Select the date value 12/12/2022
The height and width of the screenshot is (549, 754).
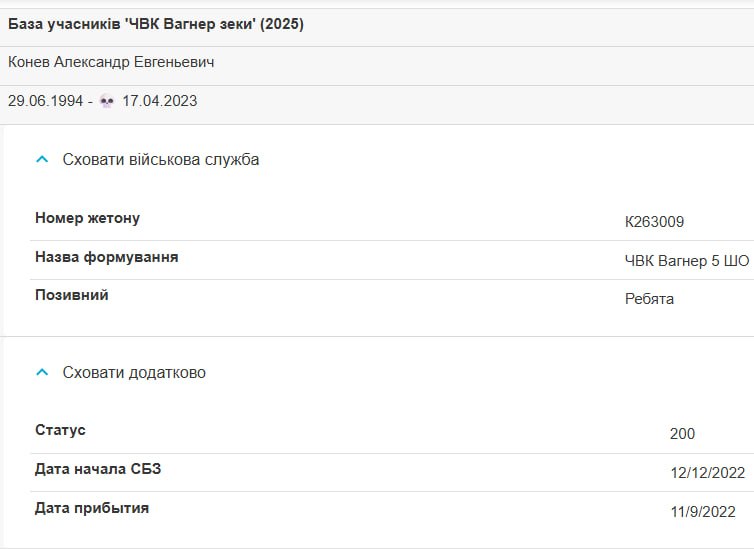pyautogui.click(x=708, y=473)
